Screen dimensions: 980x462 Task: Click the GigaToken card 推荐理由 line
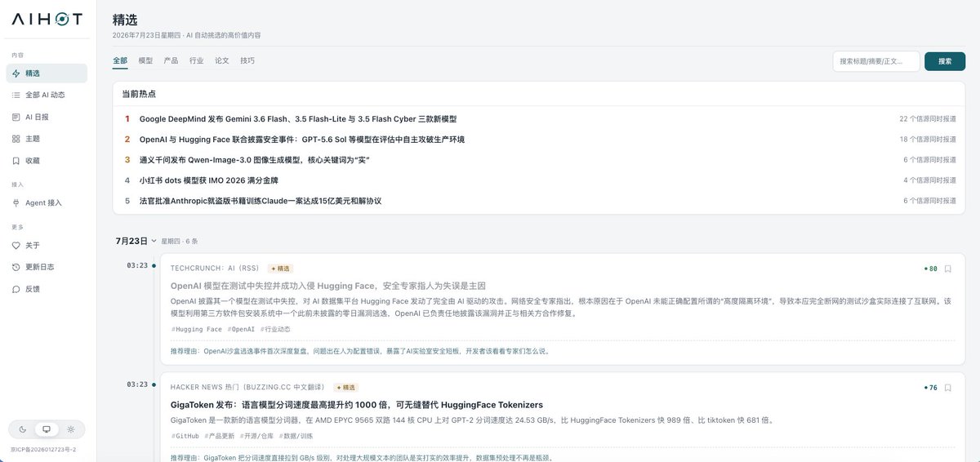point(362,458)
